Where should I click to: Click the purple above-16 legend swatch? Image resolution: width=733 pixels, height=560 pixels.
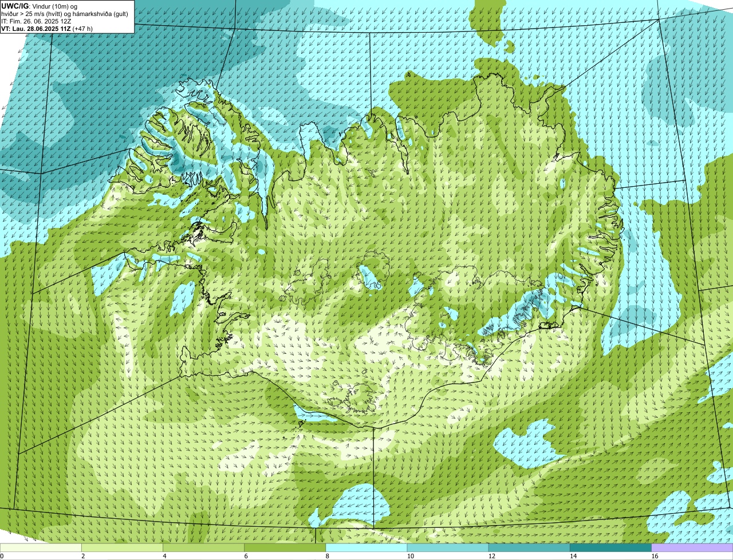tap(692, 547)
